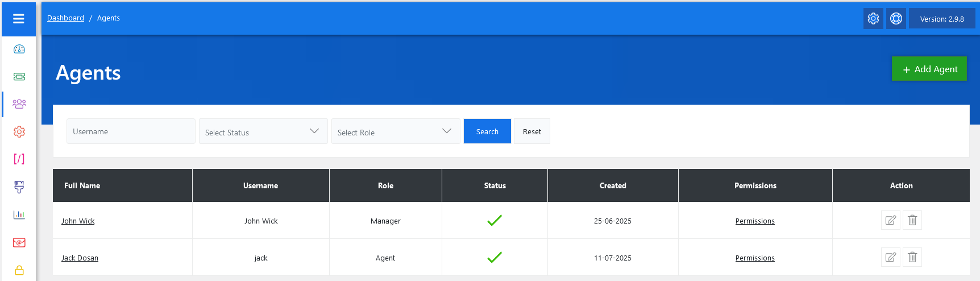Open Permissions for John Wick
This screenshot has width=980, height=281.
point(755,221)
